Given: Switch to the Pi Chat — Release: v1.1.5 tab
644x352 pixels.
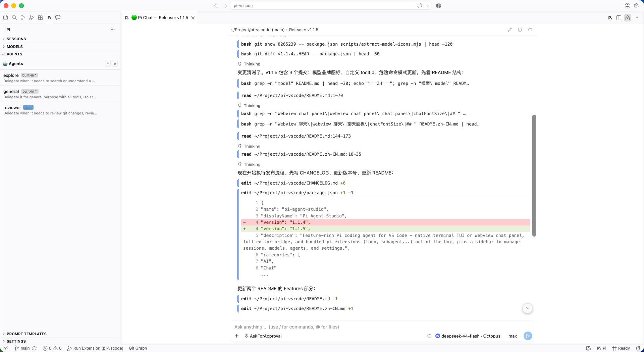Looking at the screenshot, I should [159, 18].
